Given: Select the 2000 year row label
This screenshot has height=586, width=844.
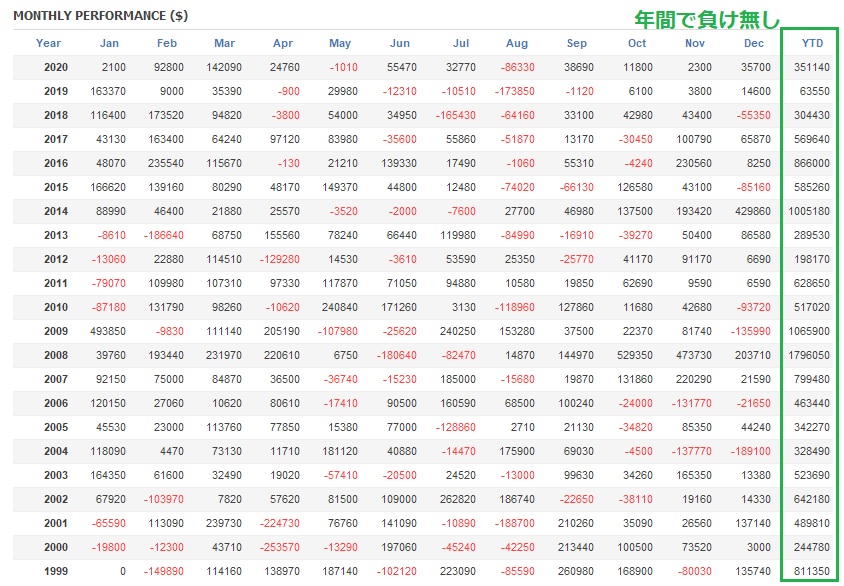Looking at the screenshot, I should coord(56,547).
